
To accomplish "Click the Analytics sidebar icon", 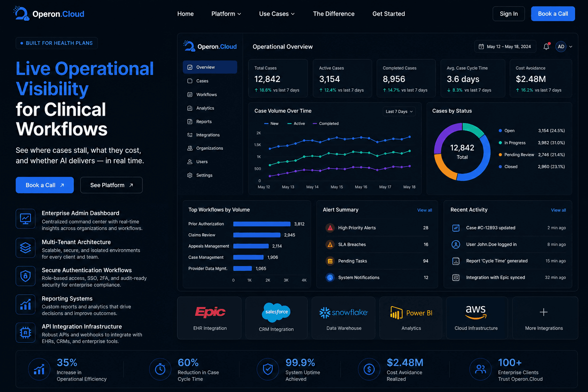I will tap(190, 108).
